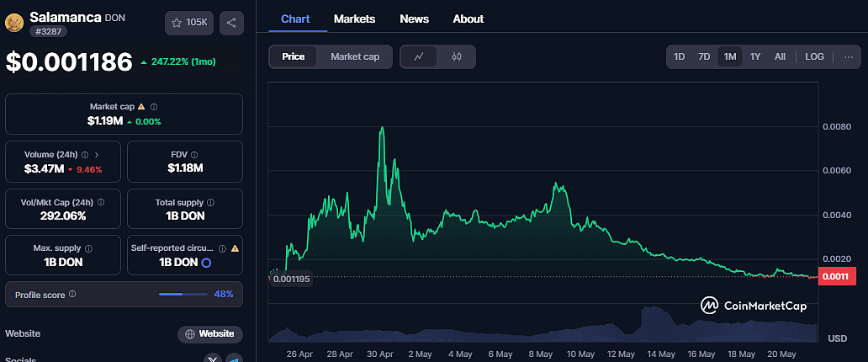Click the 10 May date label

580,354
